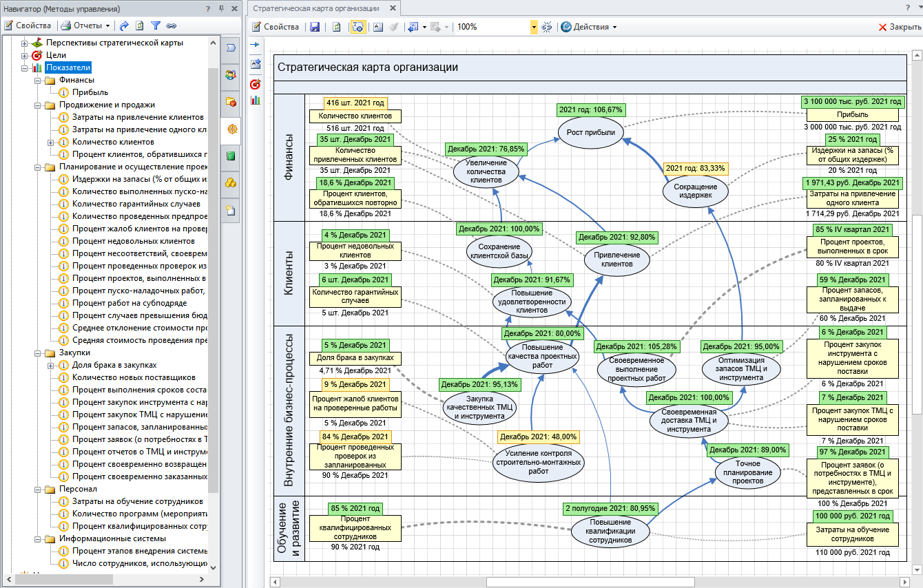
Task: Select the red target goal tool in diagram palette
Action: 255,83
